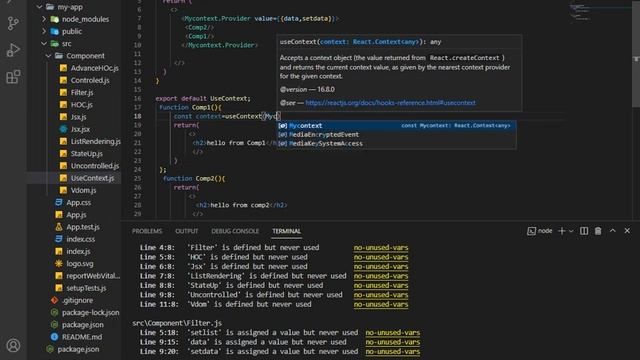Maximize the panel with up chevron
The image size is (640, 360).
pos(613,231)
